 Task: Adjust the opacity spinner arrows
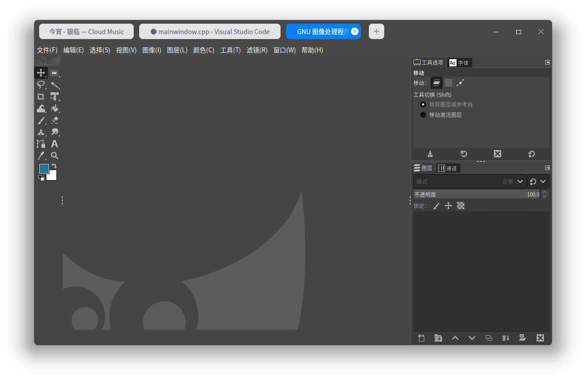[x=545, y=195]
